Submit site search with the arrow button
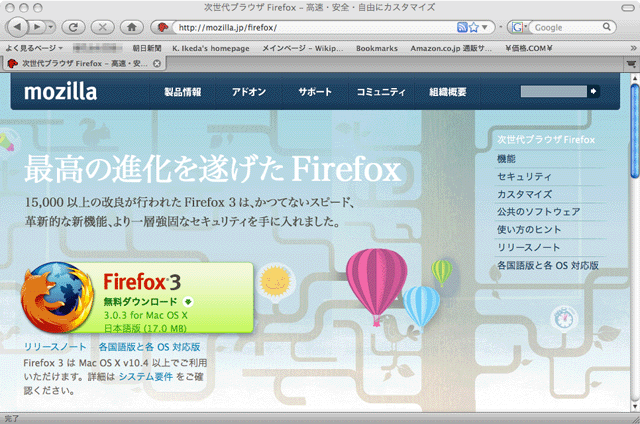 (593, 91)
